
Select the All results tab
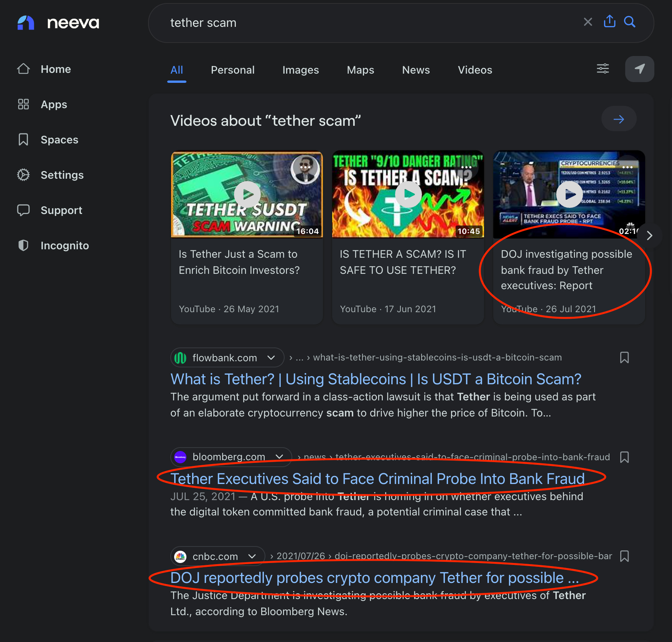tap(177, 70)
